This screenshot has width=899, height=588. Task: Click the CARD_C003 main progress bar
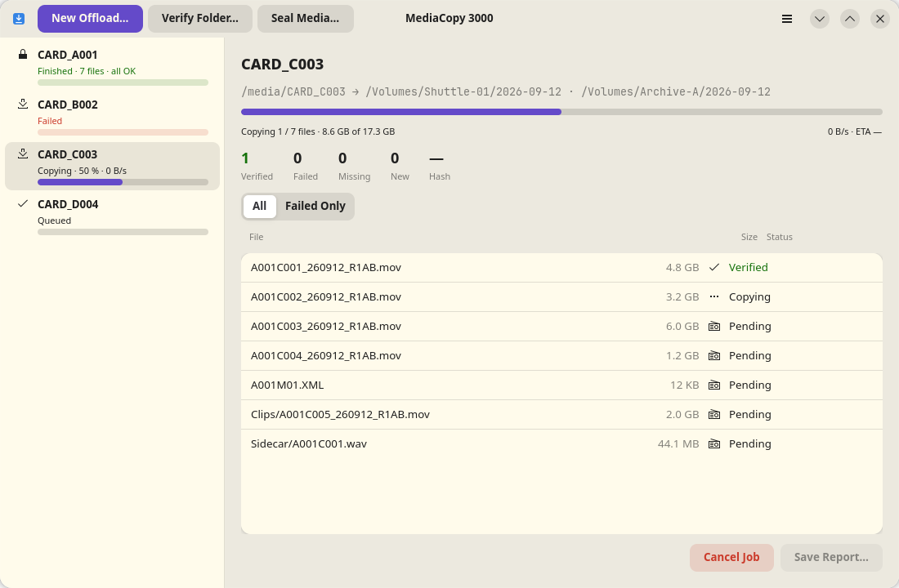tap(561, 112)
